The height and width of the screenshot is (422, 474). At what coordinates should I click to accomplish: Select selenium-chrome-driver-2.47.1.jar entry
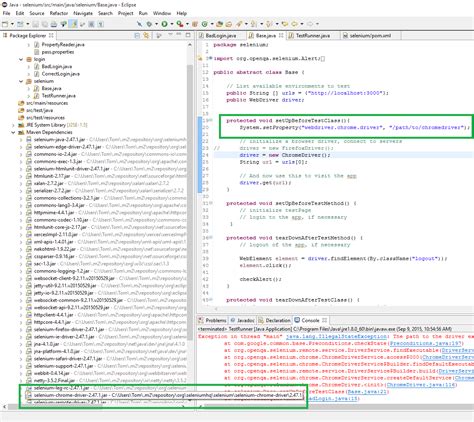70,395
